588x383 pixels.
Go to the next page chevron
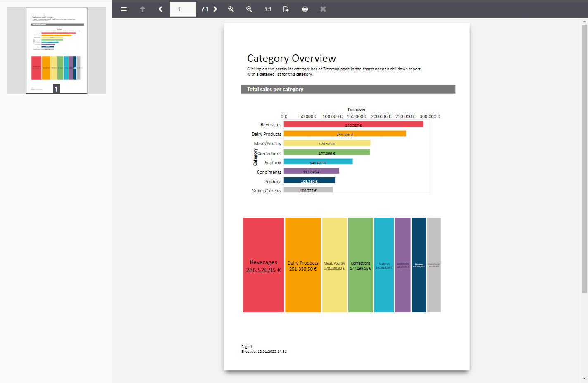click(215, 9)
